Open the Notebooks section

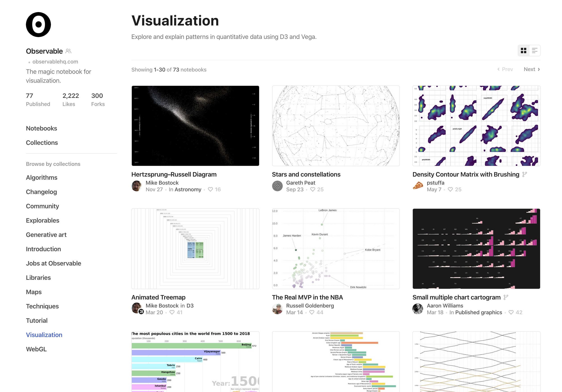coord(41,128)
